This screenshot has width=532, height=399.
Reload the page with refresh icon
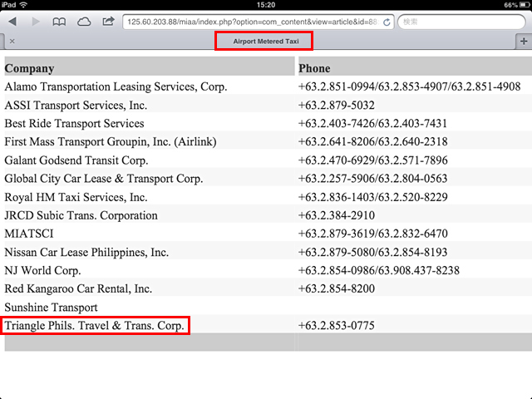point(387,22)
